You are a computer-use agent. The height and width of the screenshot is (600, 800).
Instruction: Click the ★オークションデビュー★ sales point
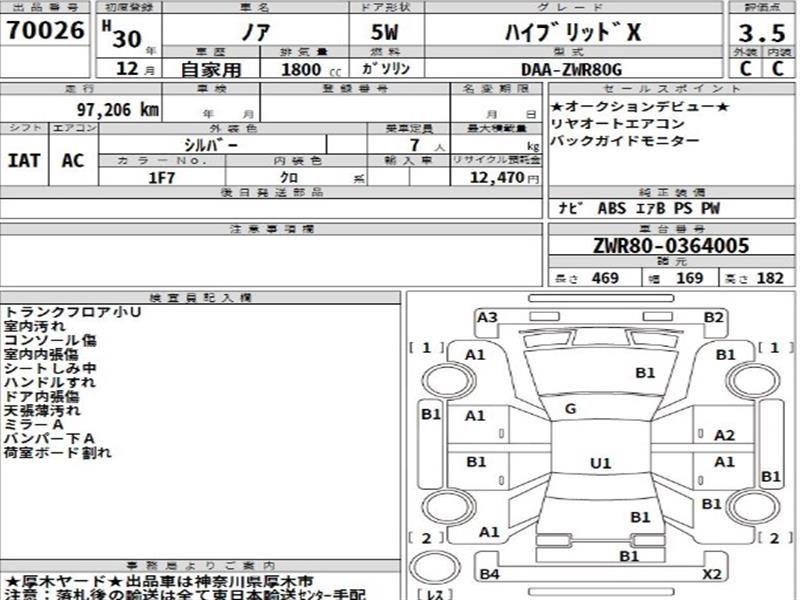tap(640, 107)
